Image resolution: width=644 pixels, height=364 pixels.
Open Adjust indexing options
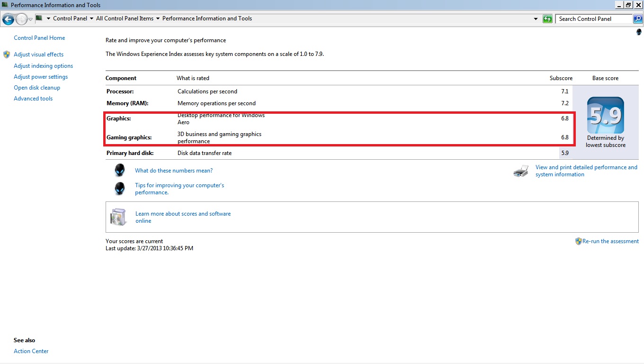coord(44,66)
